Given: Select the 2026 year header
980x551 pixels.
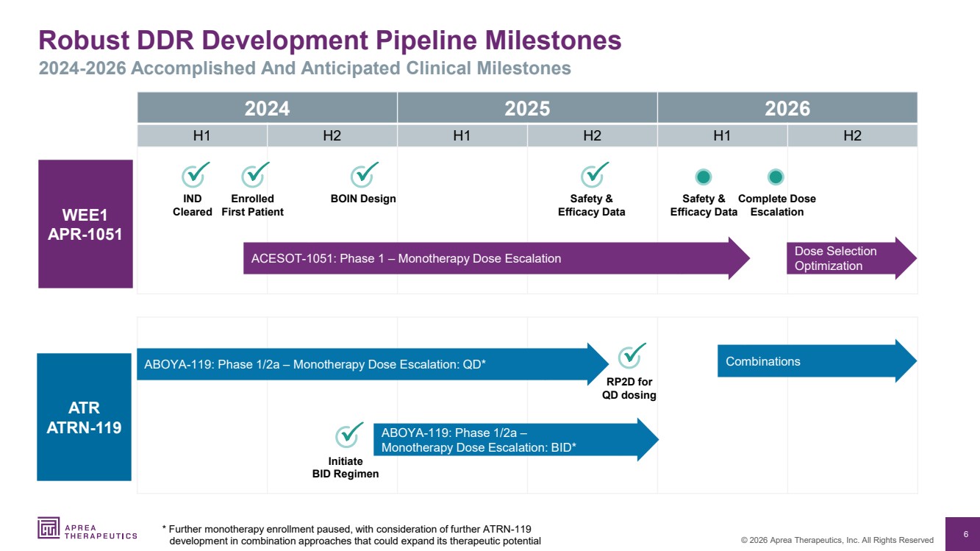Looking at the screenshot, I should [787, 108].
